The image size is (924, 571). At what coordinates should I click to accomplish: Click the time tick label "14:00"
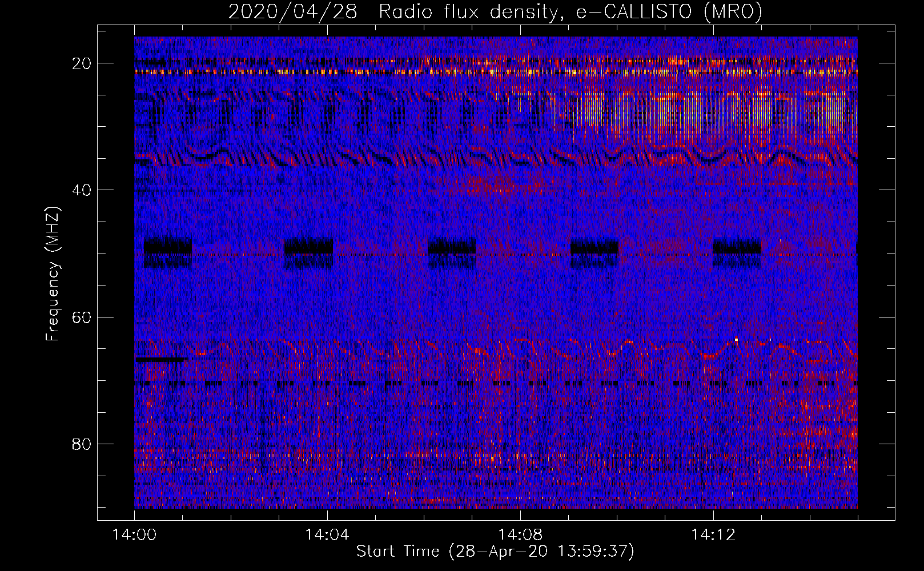[134, 534]
